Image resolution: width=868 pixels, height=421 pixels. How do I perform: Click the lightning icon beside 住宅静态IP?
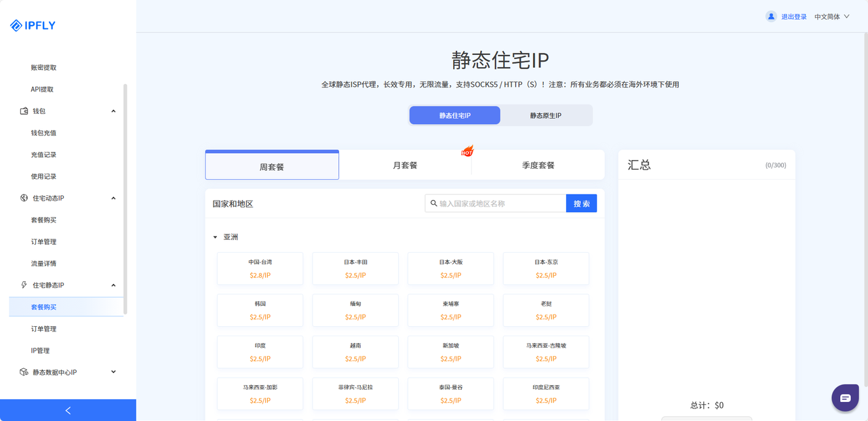click(x=24, y=285)
